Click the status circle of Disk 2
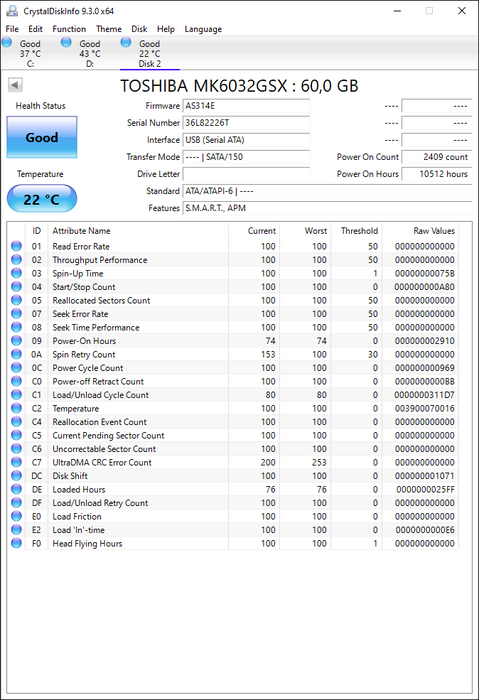This screenshot has height=700, width=479. click(126, 42)
